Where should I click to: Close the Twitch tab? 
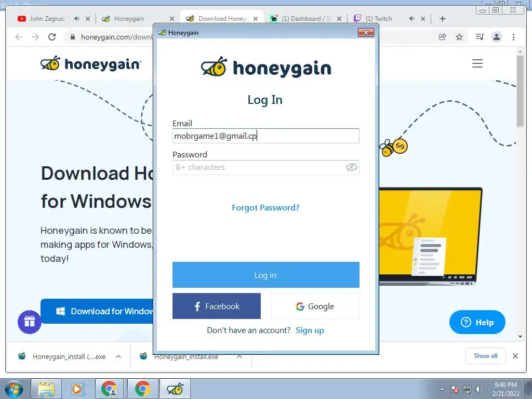(423, 19)
